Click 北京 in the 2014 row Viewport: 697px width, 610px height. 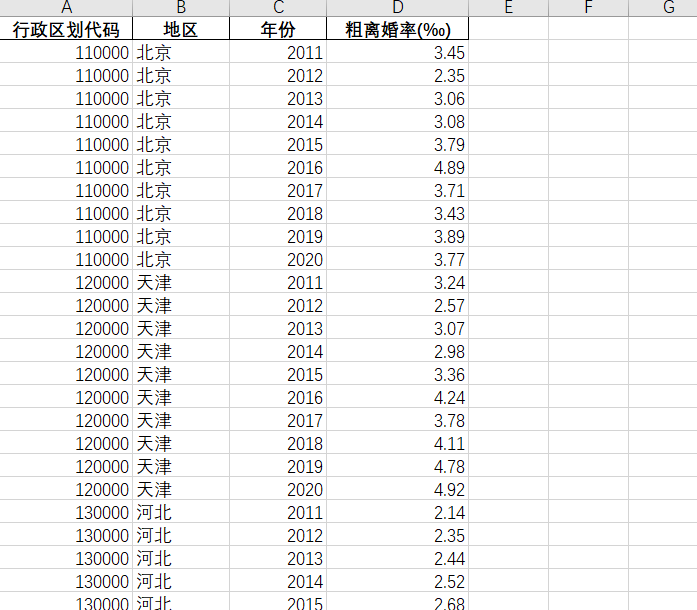(181, 122)
